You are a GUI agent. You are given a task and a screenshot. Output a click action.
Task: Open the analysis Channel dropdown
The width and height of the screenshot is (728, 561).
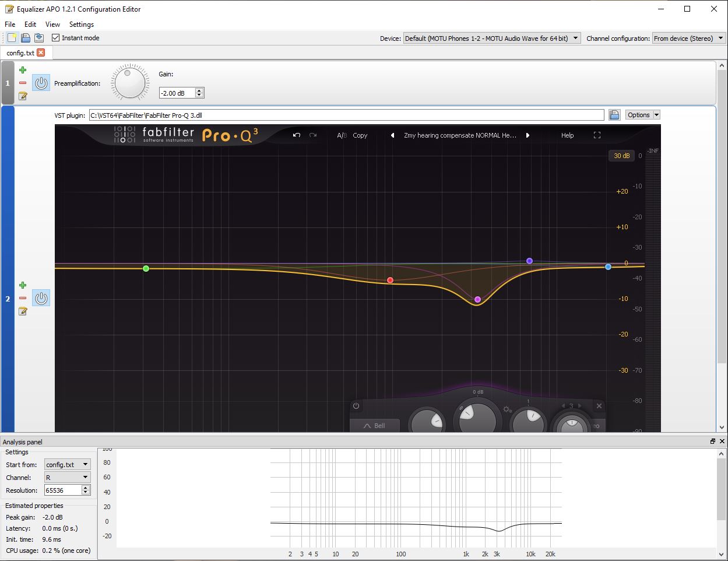tap(68, 478)
